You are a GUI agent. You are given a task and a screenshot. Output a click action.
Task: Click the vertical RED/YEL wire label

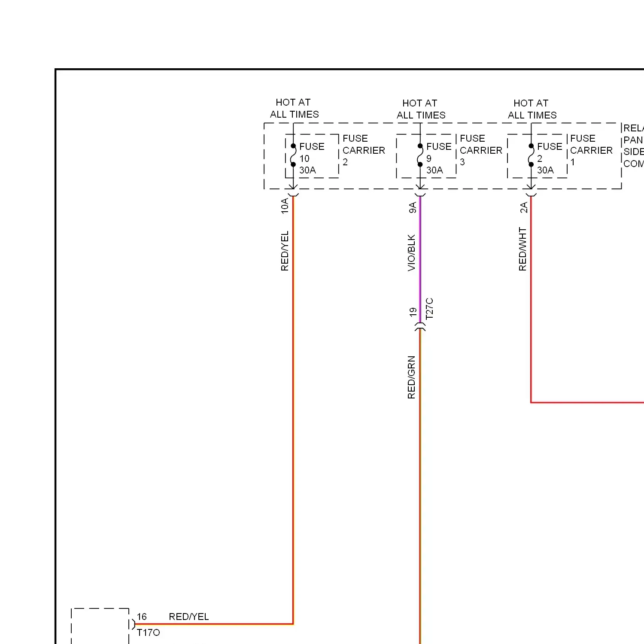[285, 251]
